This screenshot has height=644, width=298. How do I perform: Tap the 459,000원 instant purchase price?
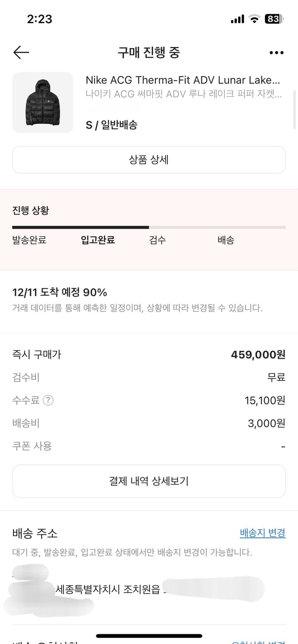[258, 355]
